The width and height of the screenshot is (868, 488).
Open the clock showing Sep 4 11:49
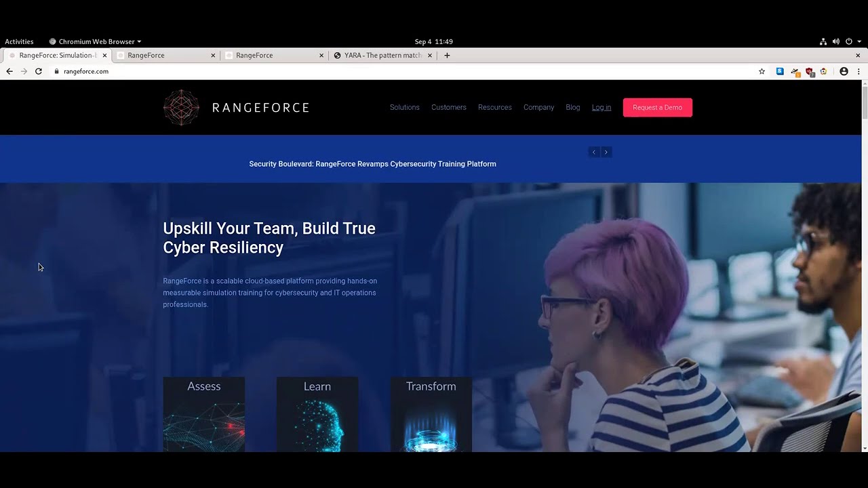pyautogui.click(x=434, y=41)
